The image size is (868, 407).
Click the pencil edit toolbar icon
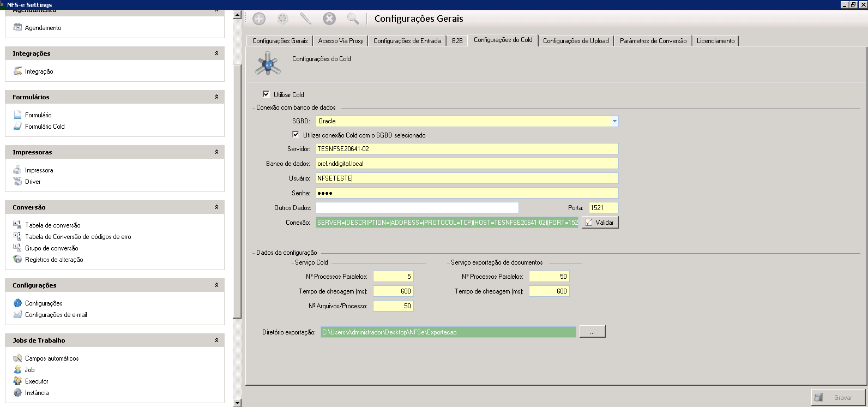[305, 19]
